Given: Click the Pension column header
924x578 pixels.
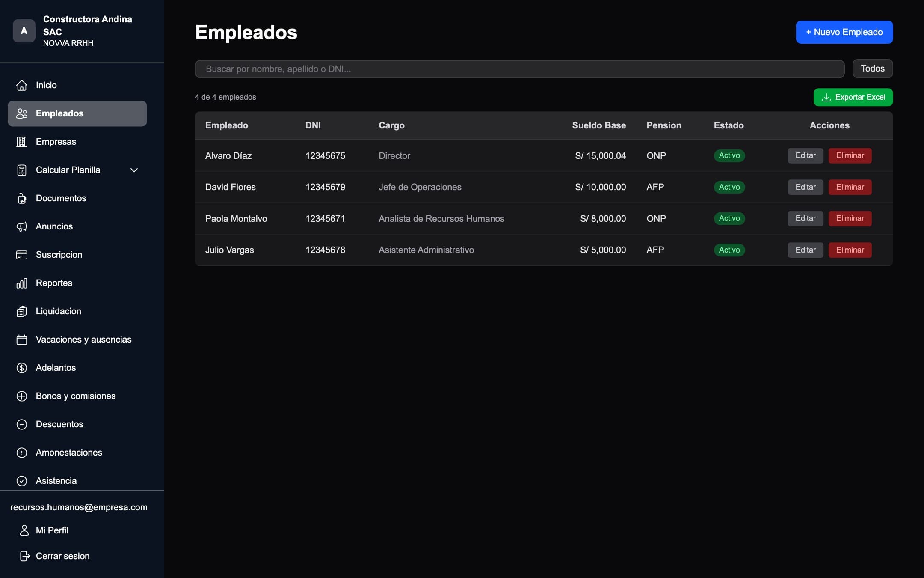Looking at the screenshot, I should point(663,125).
